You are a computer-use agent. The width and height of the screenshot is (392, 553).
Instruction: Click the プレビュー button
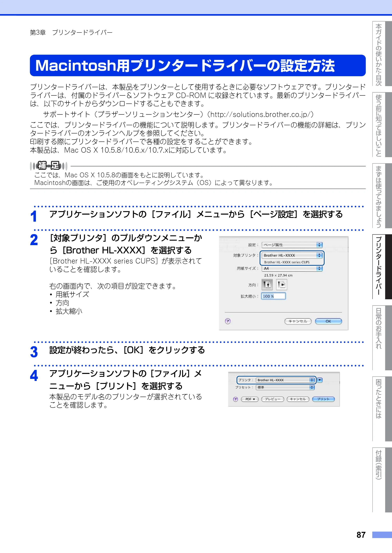click(272, 399)
